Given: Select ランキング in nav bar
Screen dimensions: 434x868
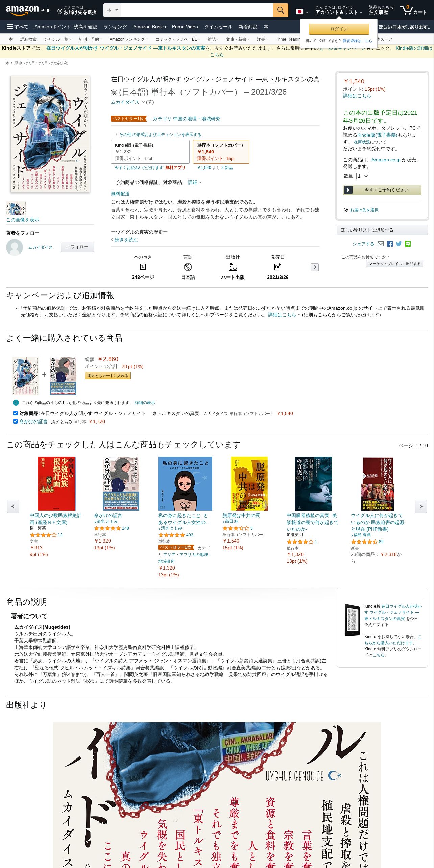Looking at the screenshot, I should [115, 27].
